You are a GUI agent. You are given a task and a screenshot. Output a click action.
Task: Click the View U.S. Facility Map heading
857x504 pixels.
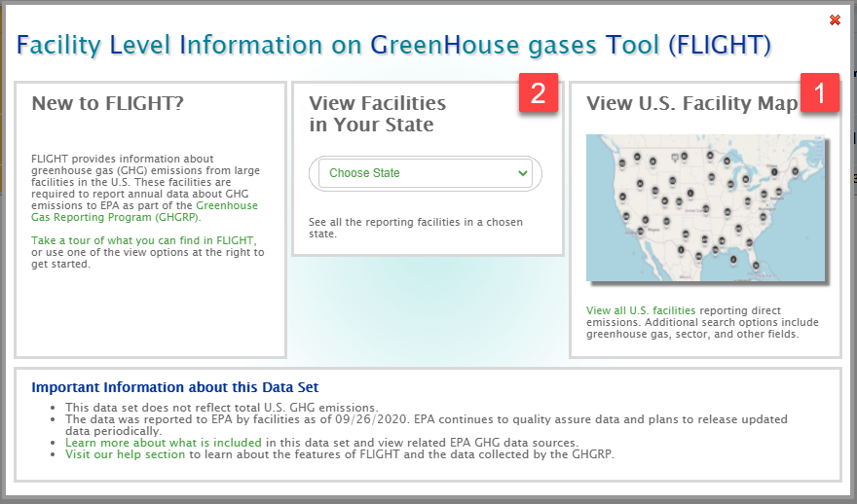point(692,103)
